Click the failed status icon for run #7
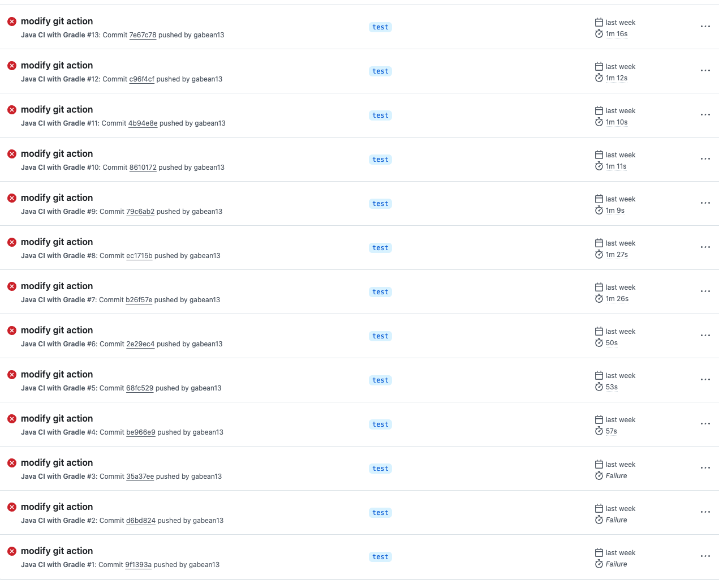This screenshot has width=719, height=588. [12, 286]
